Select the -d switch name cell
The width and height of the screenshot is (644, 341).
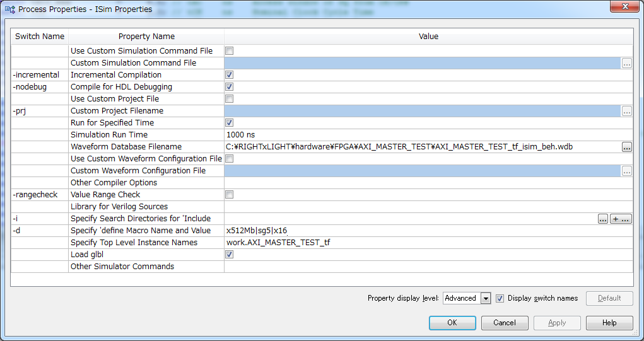tap(40, 231)
